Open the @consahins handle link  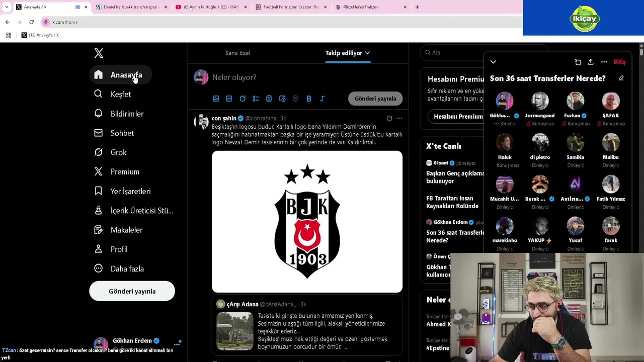point(261,118)
